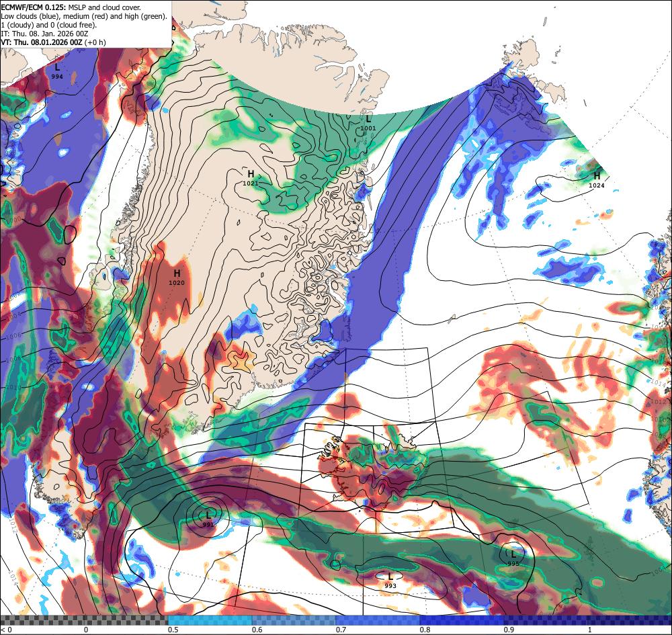Click the 'Low clouds (blue), medium (red)' legend line

click(83, 16)
